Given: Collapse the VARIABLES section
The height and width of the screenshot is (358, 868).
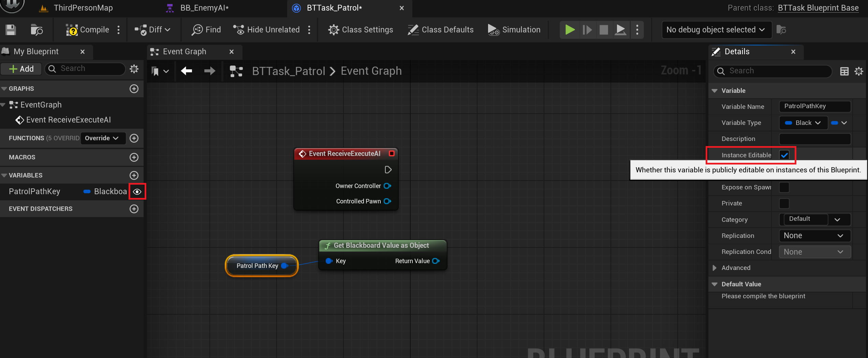Looking at the screenshot, I should point(4,175).
